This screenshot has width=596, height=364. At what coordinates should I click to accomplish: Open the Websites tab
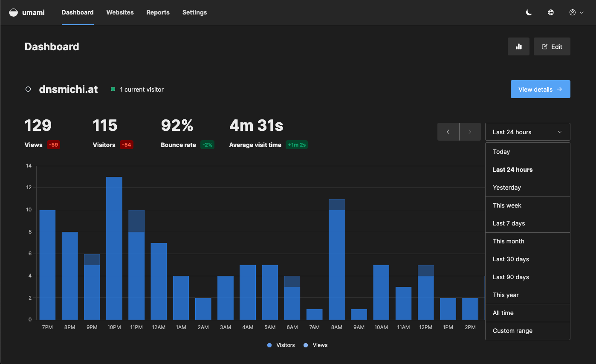click(x=120, y=12)
